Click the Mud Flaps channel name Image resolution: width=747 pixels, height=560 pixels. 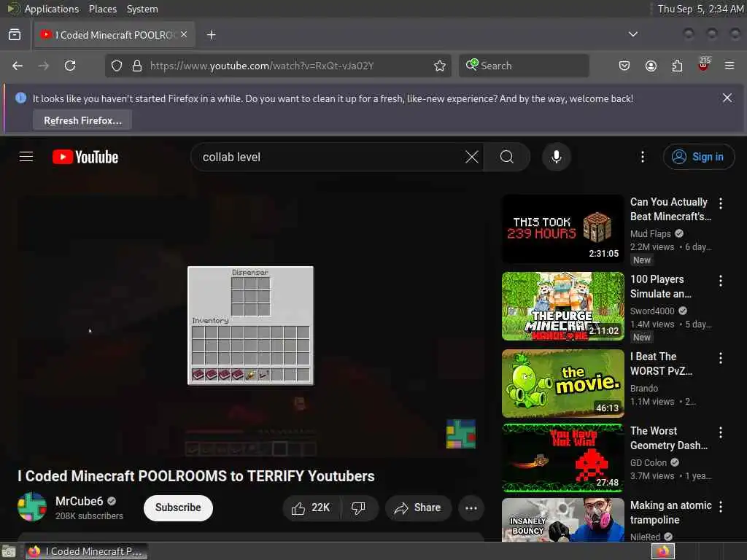point(650,233)
